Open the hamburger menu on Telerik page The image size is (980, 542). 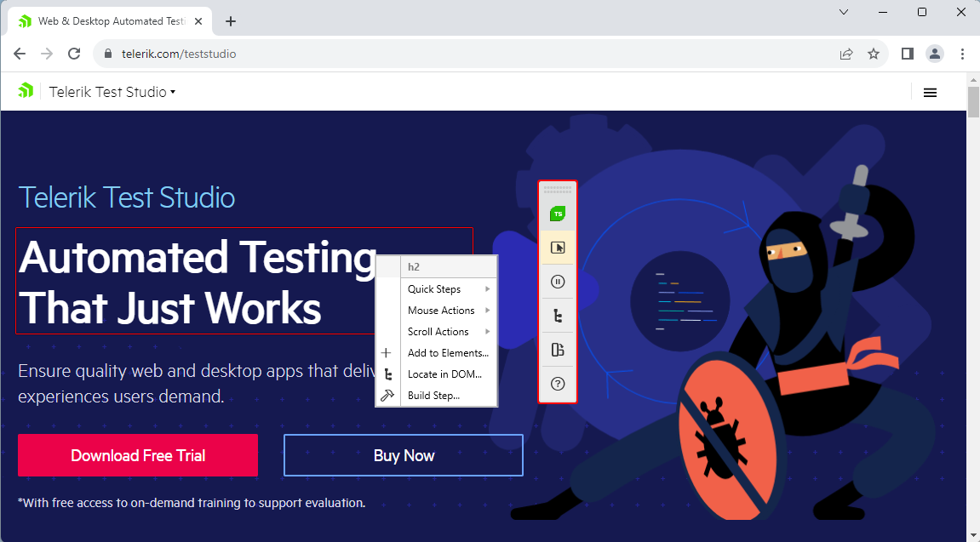coord(930,93)
